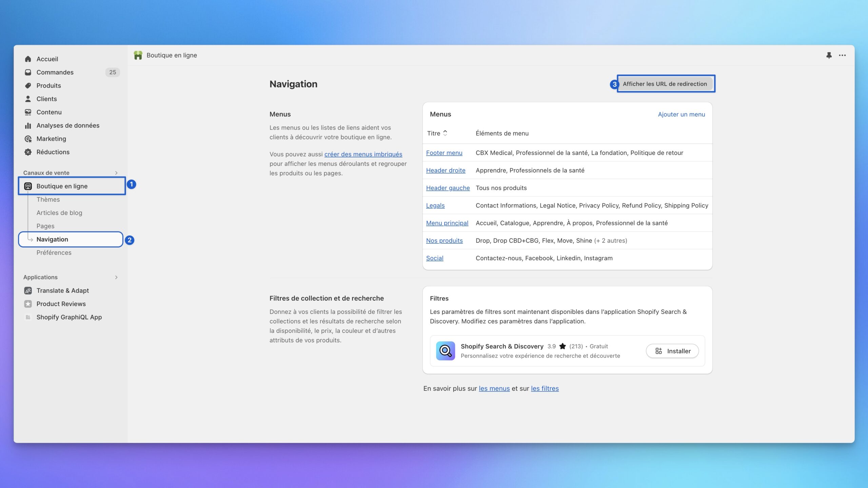Pin the Boutique en ligne channel
The height and width of the screenshot is (488, 868).
(x=829, y=55)
